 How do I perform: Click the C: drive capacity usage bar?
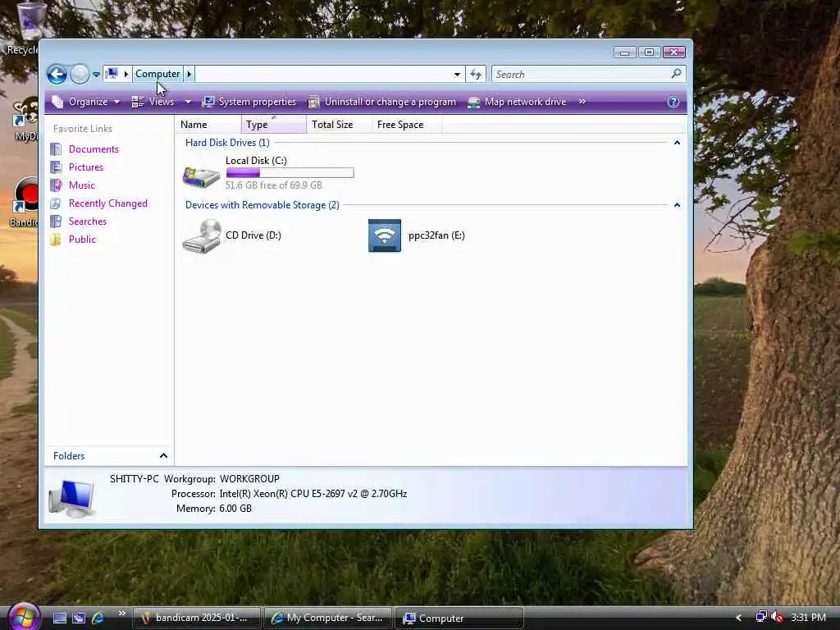coord(290,172)
